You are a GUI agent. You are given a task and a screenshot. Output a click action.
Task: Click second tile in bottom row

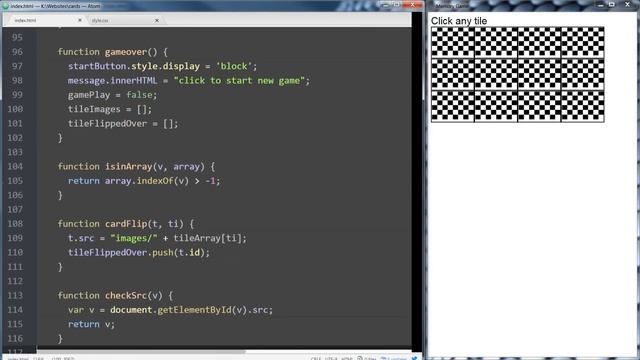pos(496,106)
